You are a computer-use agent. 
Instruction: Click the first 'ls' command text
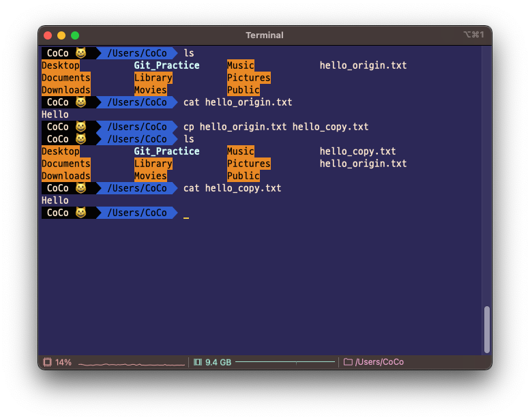[189, 53]
